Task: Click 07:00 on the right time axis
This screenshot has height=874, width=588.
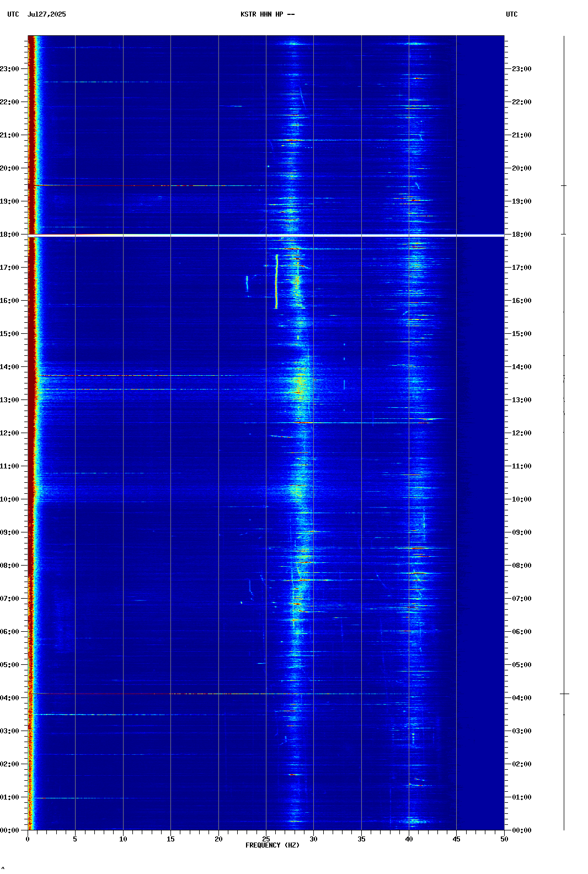Action: (522, 599)
